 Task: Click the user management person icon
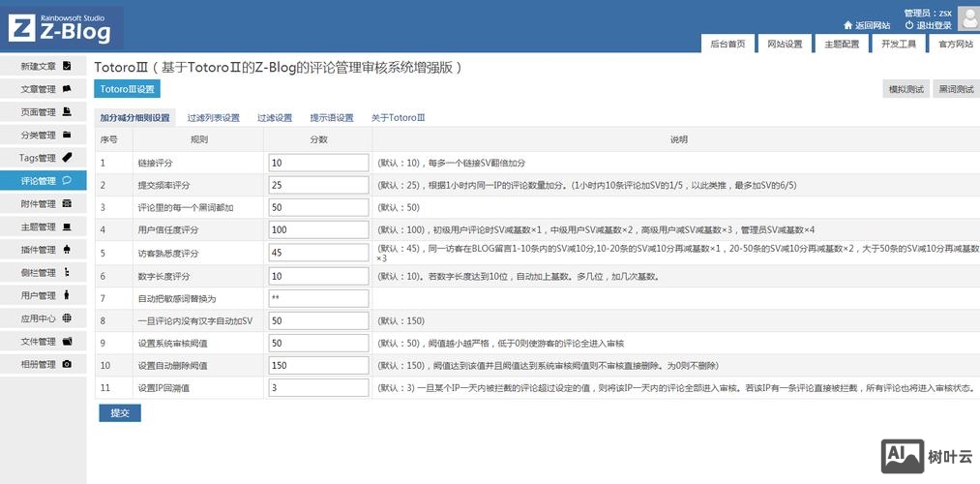(x=67, y=295)
